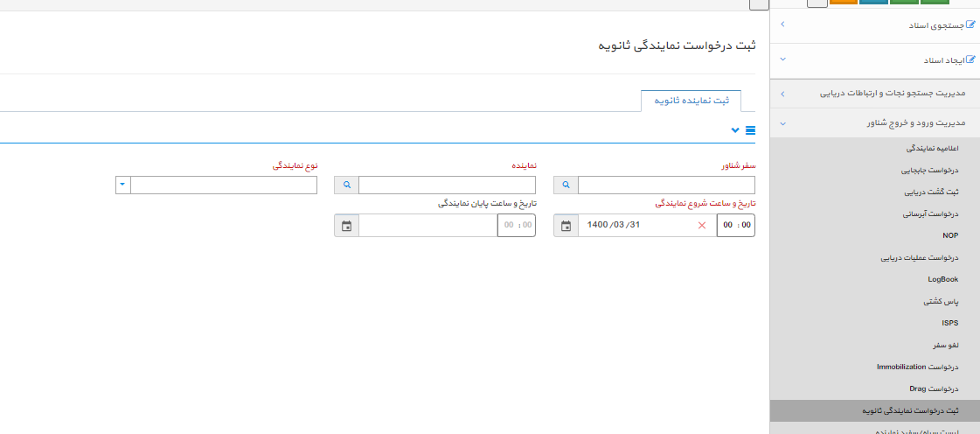Open the agency type (نوع نمایندگی) dropdown arrow
Image resolution: width=980 pixels, height=434 pixels.
coord(123,185)
